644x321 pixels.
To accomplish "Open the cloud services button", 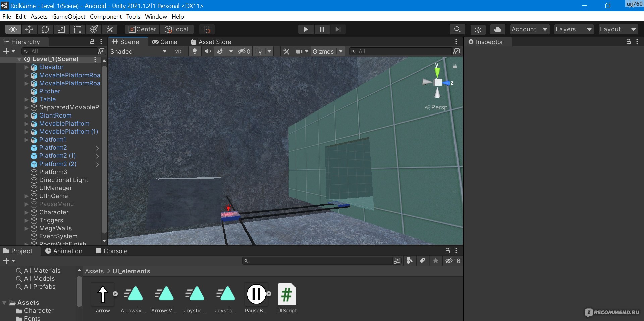I will coord(498,29).
